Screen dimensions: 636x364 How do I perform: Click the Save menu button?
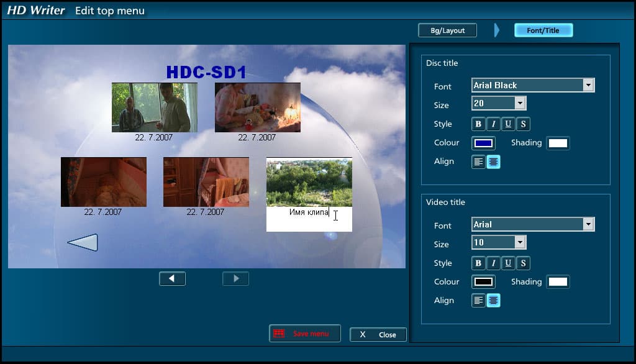(305, 334)
